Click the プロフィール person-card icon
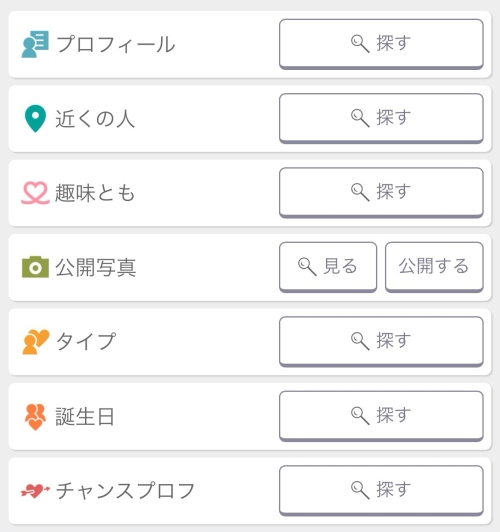Screen dimensions: 500x532 (35, 44)
